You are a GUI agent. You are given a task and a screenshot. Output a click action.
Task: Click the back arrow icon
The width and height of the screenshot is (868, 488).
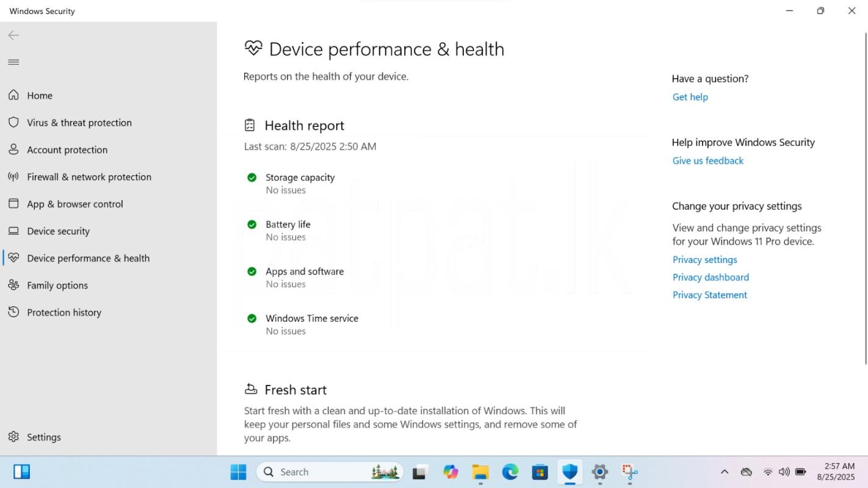[x=13, y=35]
